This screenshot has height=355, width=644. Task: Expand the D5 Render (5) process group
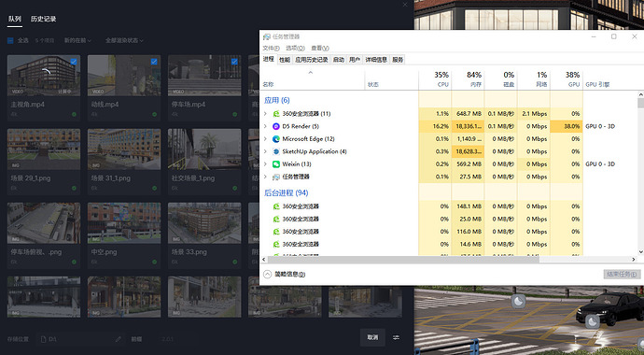pyautogui.click(x=265, y=126)
